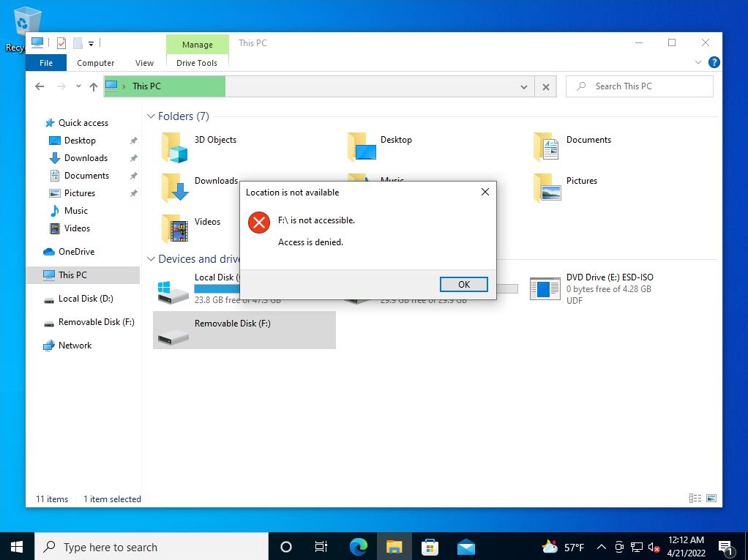Image resolution: width=748 pixels, height=560 pixels.
Task: Open Cortana from the taskbar
Action: tap(285, 547)
